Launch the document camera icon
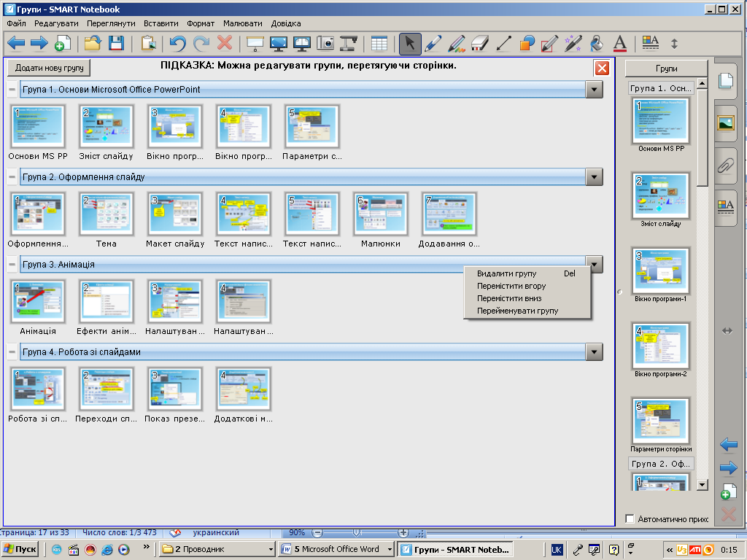 (x=348, y=44)
